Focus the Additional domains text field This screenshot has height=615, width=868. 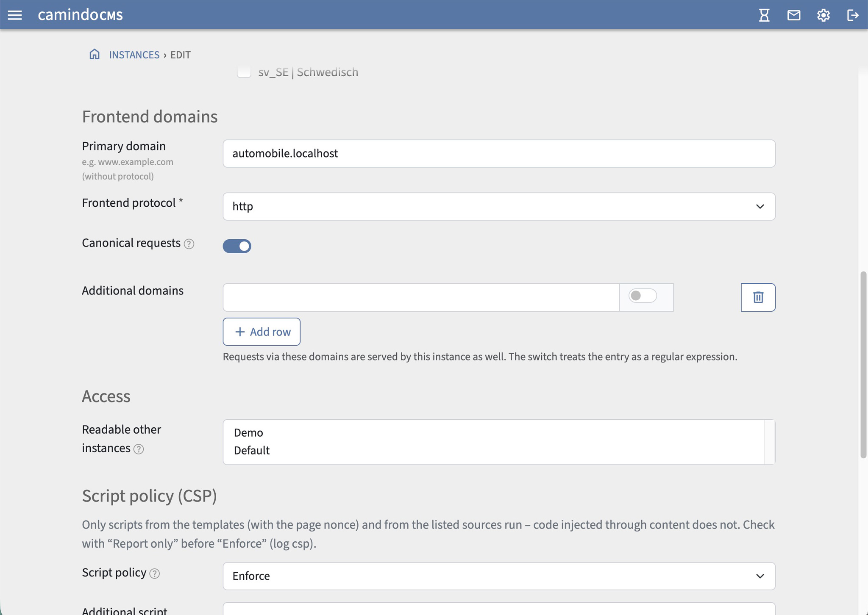pos(421,297)
